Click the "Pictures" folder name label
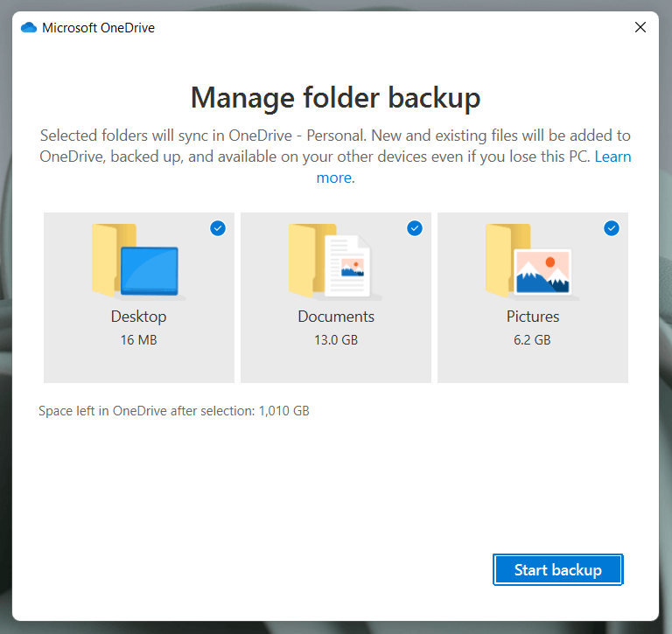 tap(532, 317)
